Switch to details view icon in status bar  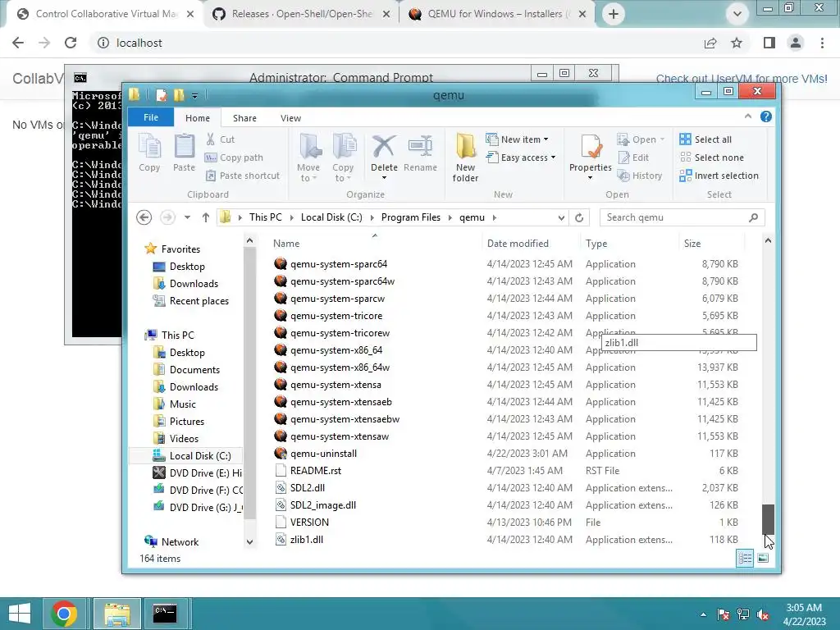745,558
